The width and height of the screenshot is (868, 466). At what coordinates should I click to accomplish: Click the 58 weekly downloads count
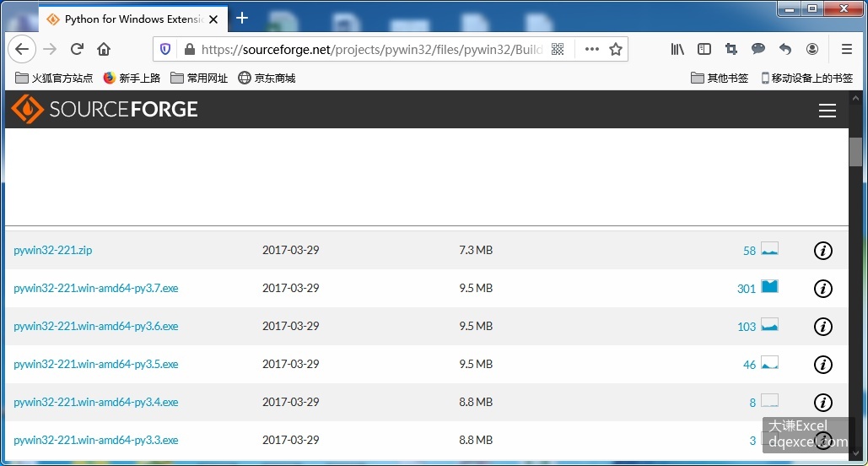(750, 251)
